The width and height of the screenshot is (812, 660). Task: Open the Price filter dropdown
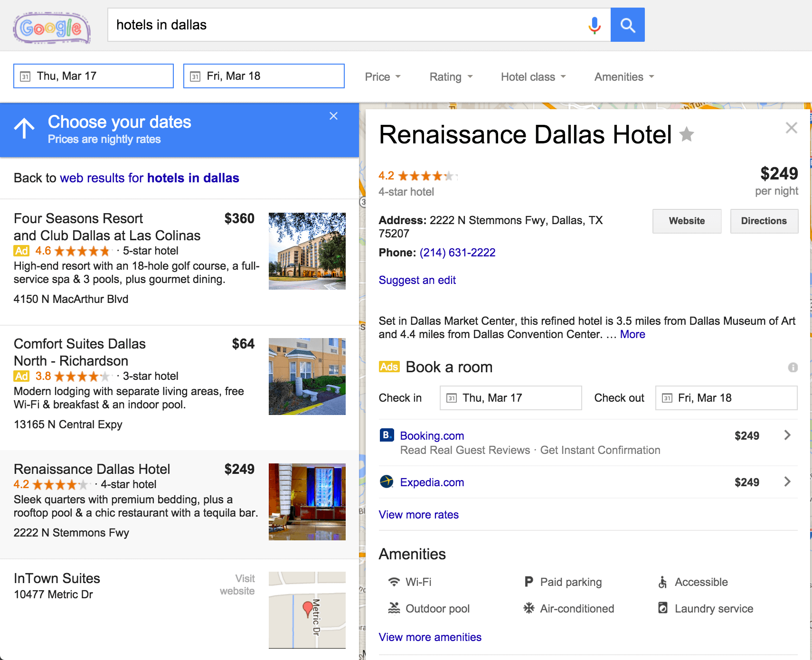pos(383,77)
